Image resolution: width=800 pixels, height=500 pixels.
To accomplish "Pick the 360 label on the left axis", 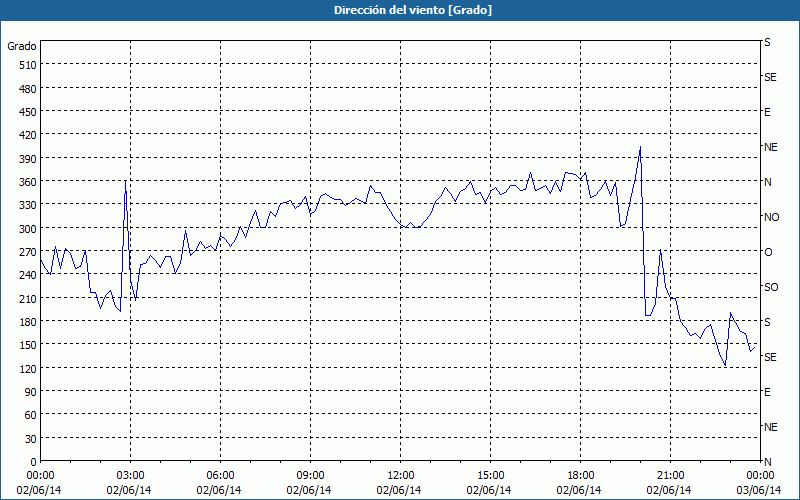I will click(29, 182).
